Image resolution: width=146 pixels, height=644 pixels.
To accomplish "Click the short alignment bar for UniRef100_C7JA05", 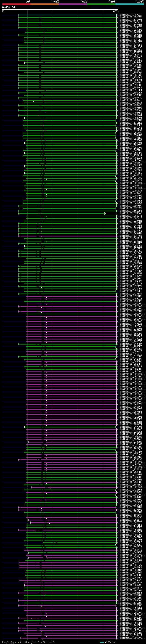I will [x=62, y=214].
